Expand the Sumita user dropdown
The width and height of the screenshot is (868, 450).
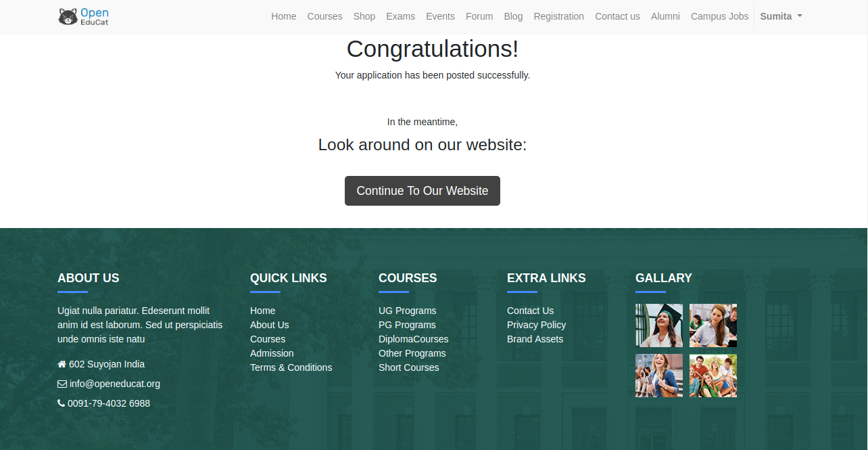coord(781,16)
